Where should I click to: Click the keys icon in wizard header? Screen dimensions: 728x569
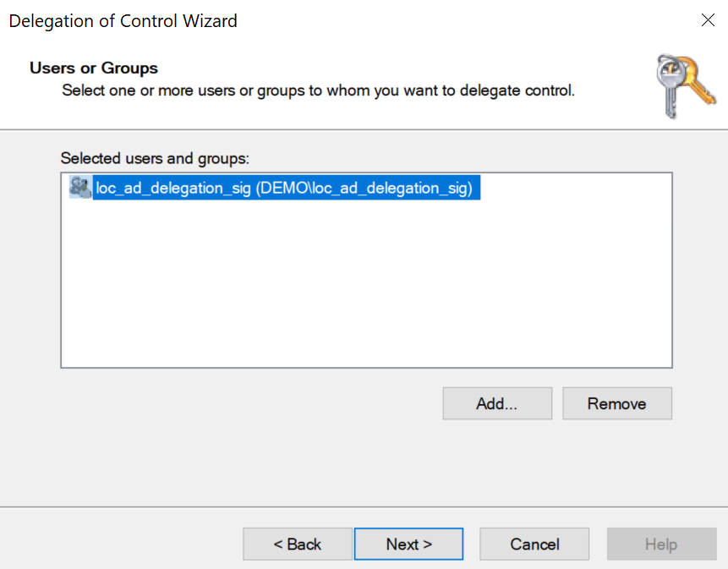686,86
